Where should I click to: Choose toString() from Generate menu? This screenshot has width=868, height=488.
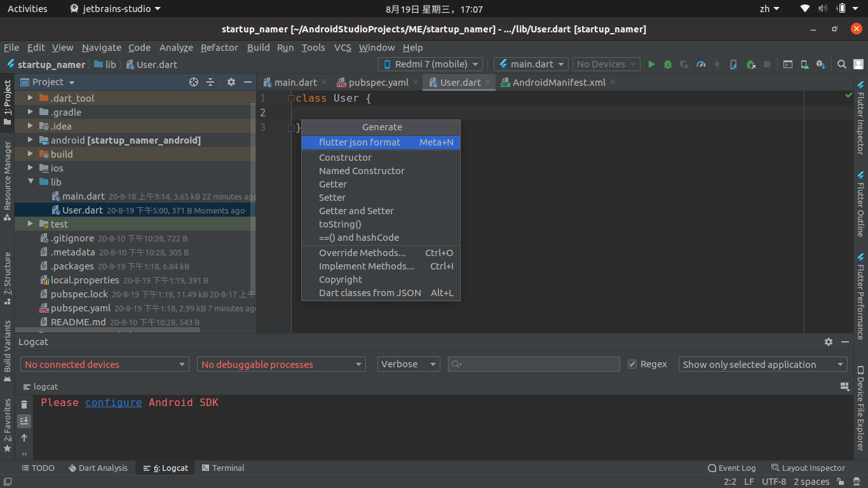(x=381, y=224)
